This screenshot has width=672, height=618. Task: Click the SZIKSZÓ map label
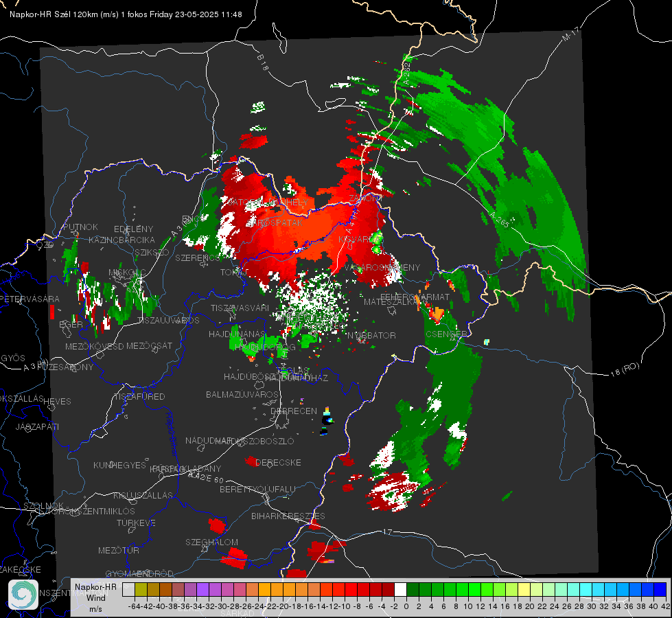coord(152,252)
